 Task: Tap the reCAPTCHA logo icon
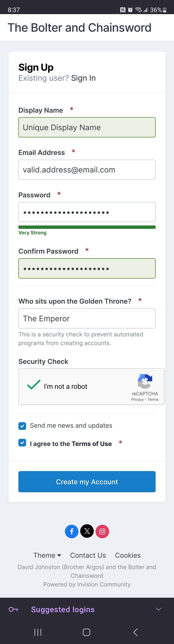click(145, 381)
